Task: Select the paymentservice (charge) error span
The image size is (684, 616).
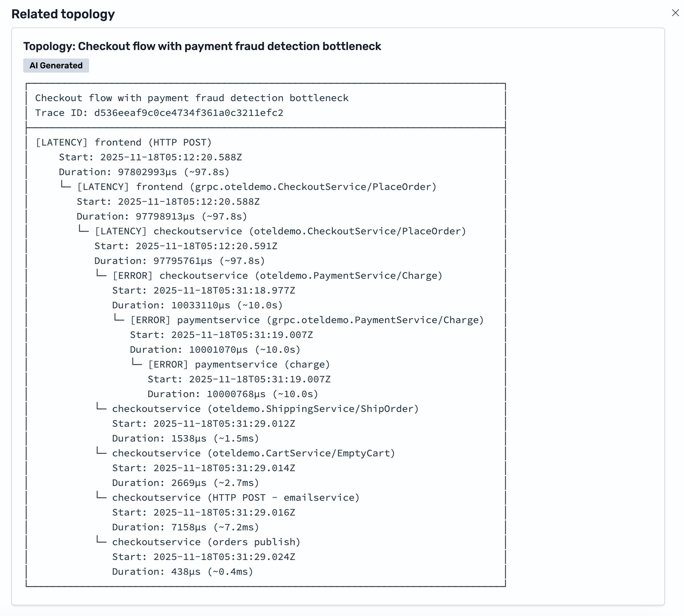Action: coord(239,364)
